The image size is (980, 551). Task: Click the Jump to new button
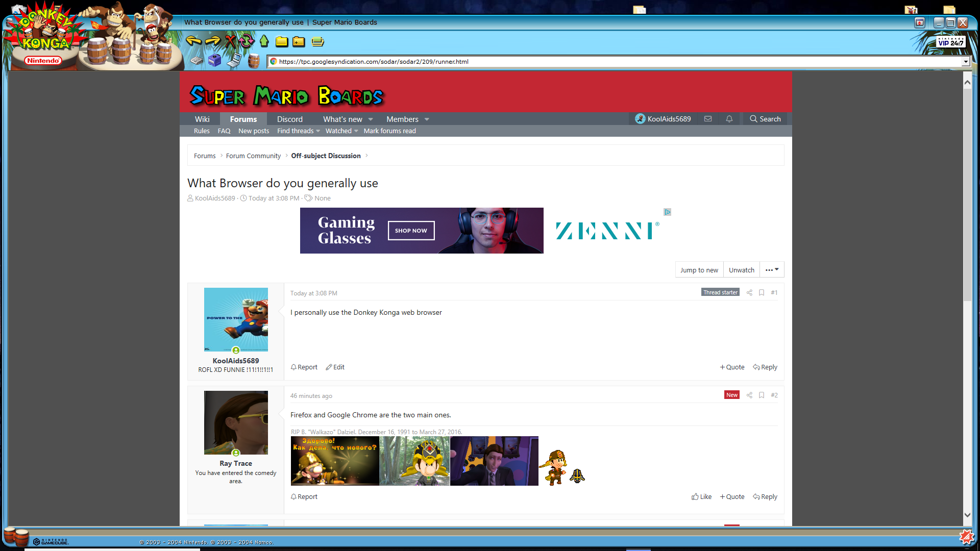point(699,270)
